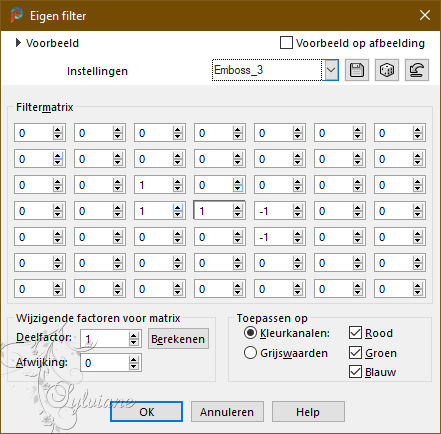Toggle the Groen channel checkbox
Image resolution: width=441 pixels, height=434 pixels.
(355, 352)
